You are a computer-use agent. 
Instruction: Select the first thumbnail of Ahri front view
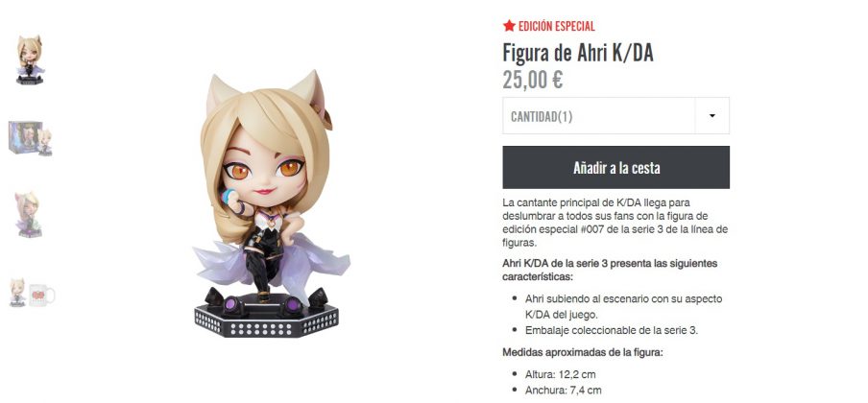tap(30, 59)
